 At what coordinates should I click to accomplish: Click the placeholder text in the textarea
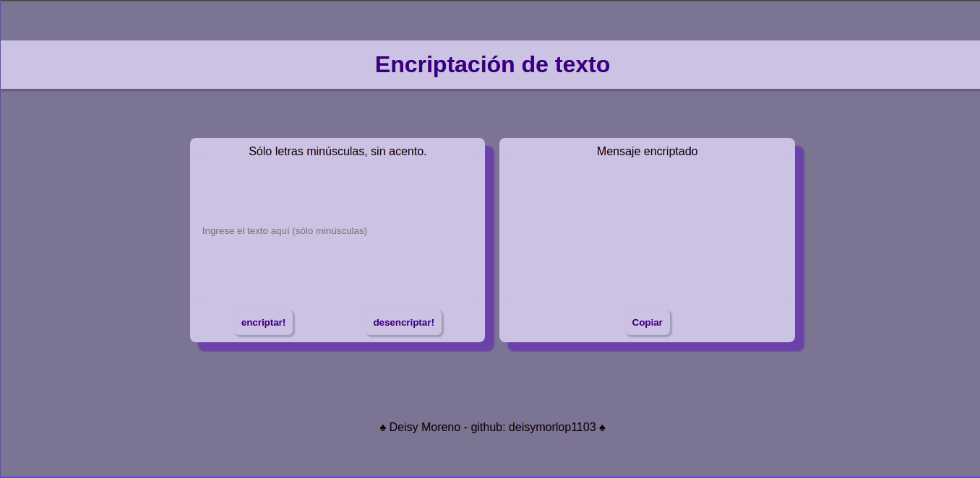pos(284,230)
